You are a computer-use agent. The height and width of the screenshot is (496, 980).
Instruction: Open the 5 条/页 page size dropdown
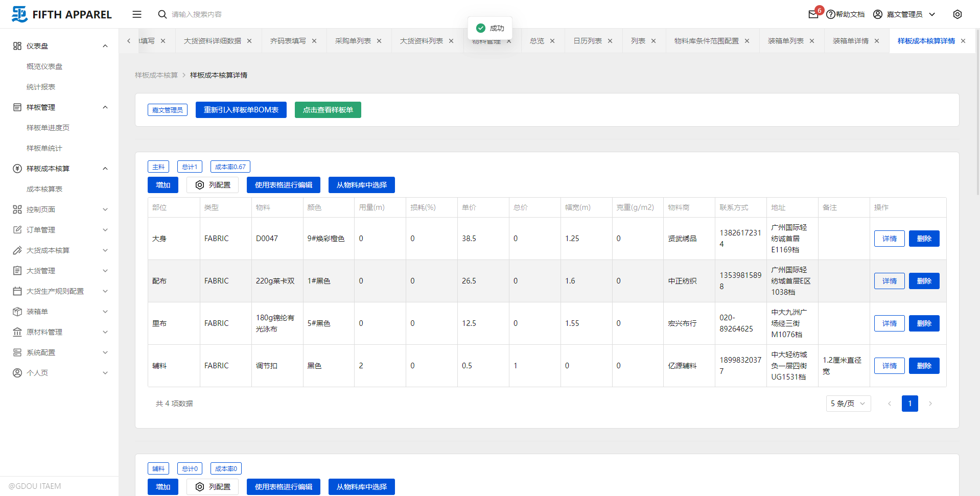click(848, 404)
